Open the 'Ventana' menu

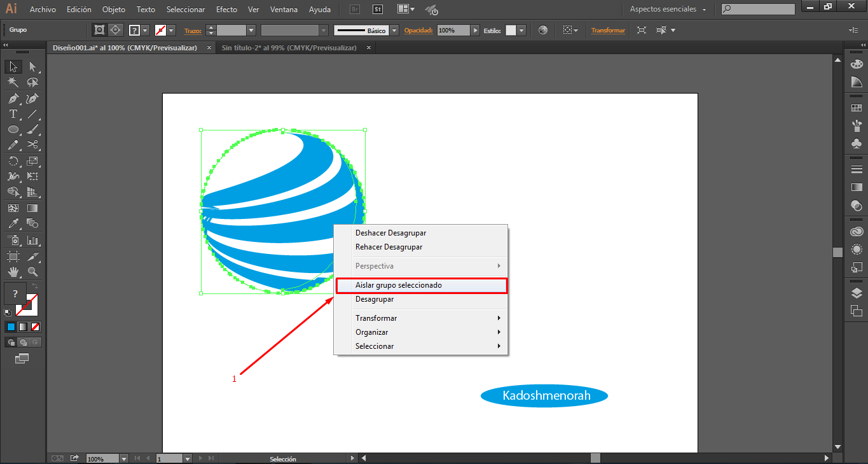coord(283,10)
